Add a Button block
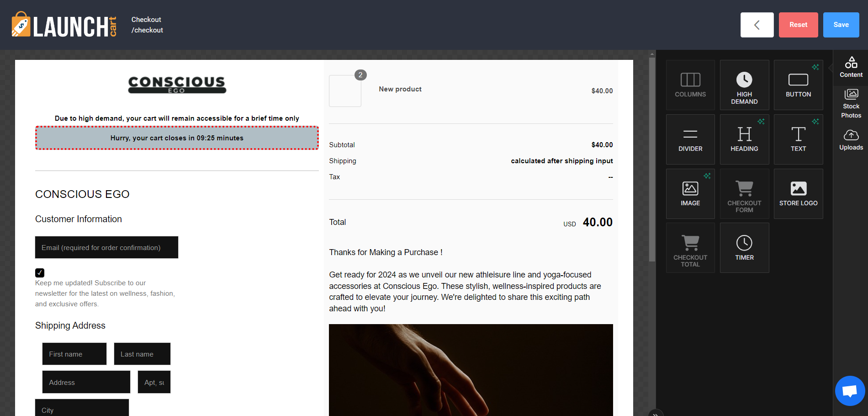This screenshot has width=868, height=416. coord(798,85)
